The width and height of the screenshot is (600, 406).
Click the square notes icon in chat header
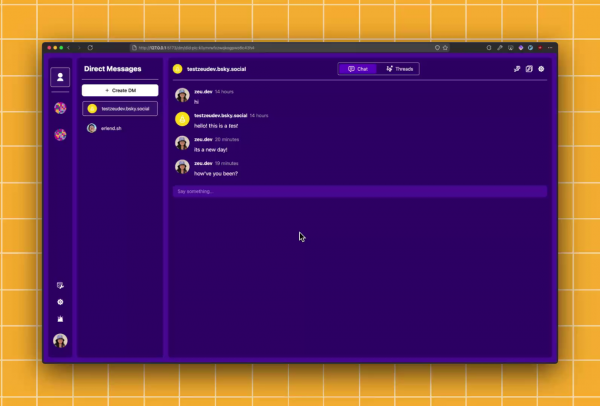(x=529, y=69)
